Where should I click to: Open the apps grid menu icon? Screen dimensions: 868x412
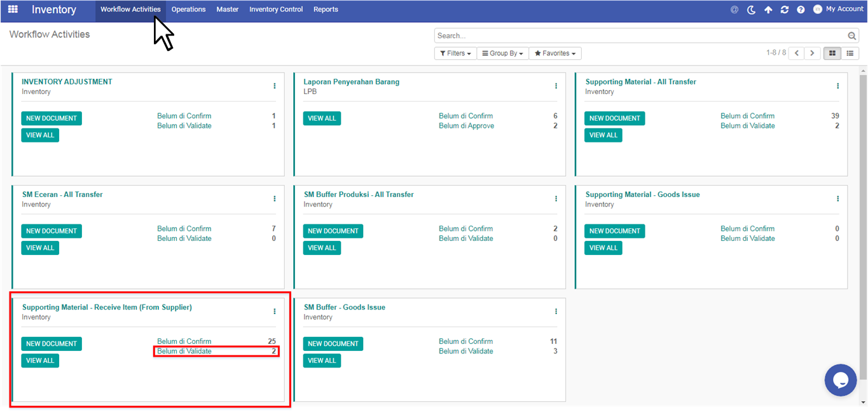pyautogui.click(x=13, y=10)
